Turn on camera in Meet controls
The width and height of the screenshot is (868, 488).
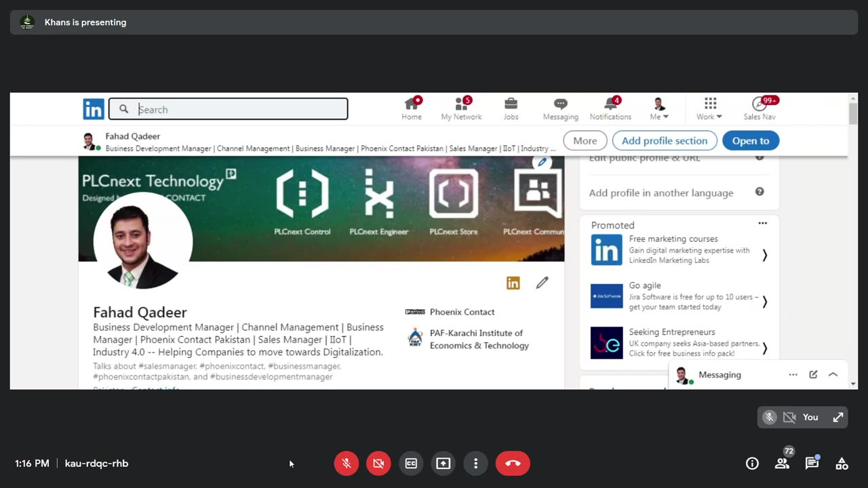click(378, 464)
